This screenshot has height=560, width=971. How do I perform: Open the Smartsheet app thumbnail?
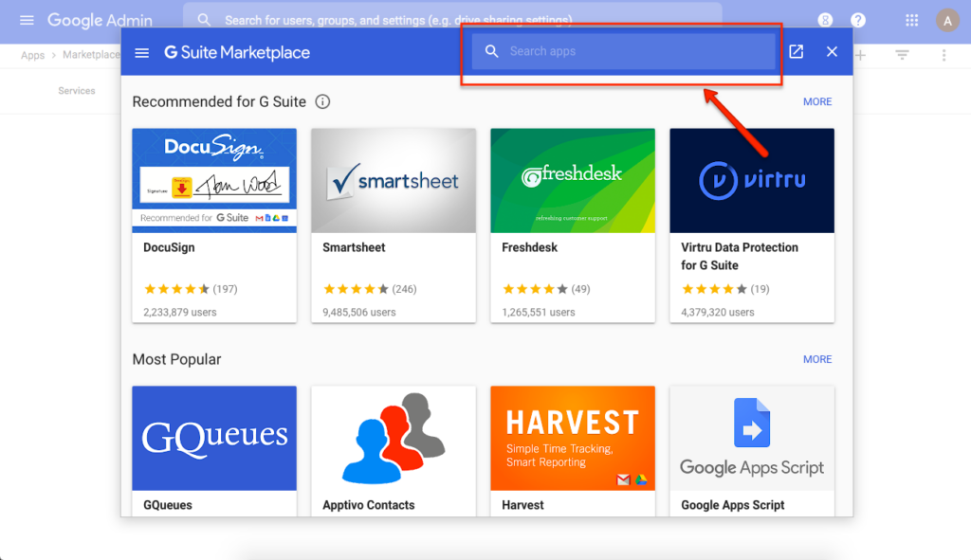coord(394,181)
